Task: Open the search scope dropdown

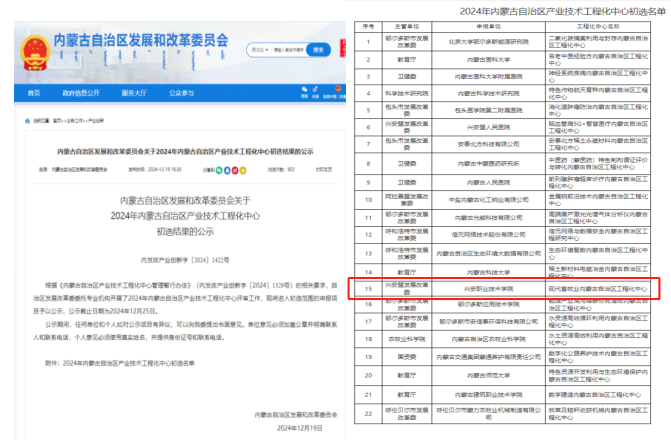Action: point(259,50)
